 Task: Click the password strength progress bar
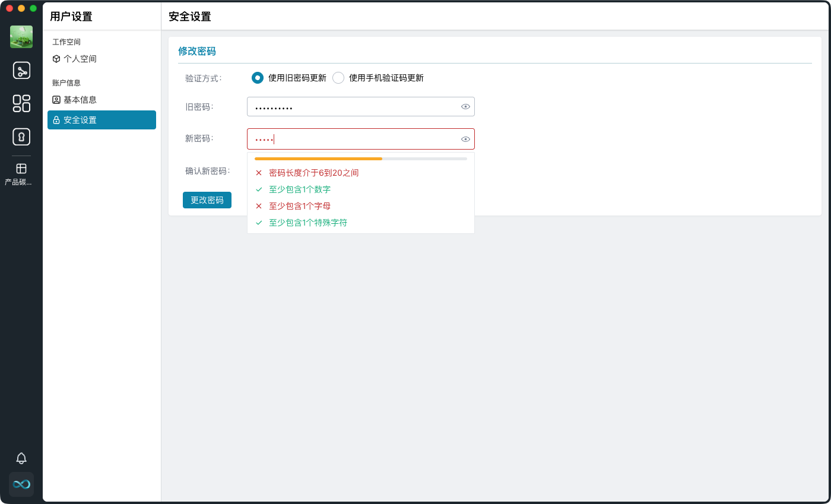pos(360,159)
